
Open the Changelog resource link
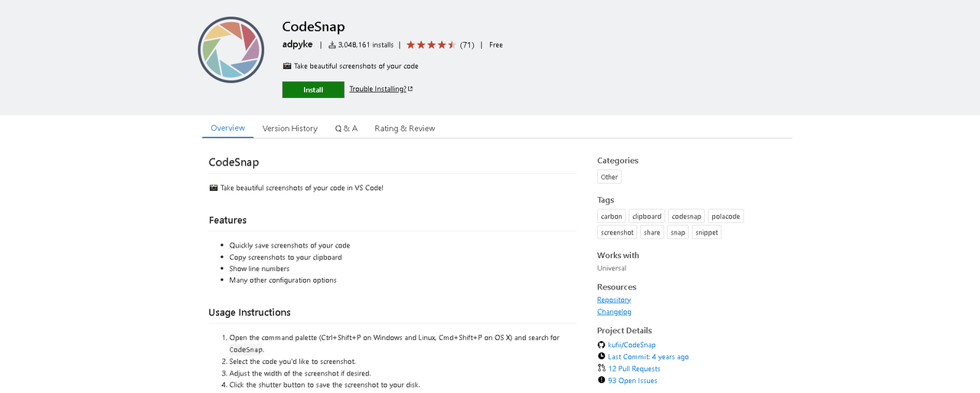coord(614,312)
